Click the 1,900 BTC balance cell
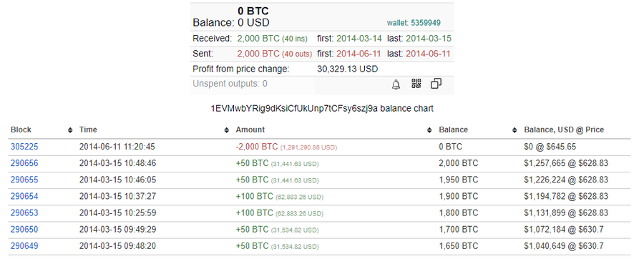This screenshot has width=644, height=259. [459, 196]
